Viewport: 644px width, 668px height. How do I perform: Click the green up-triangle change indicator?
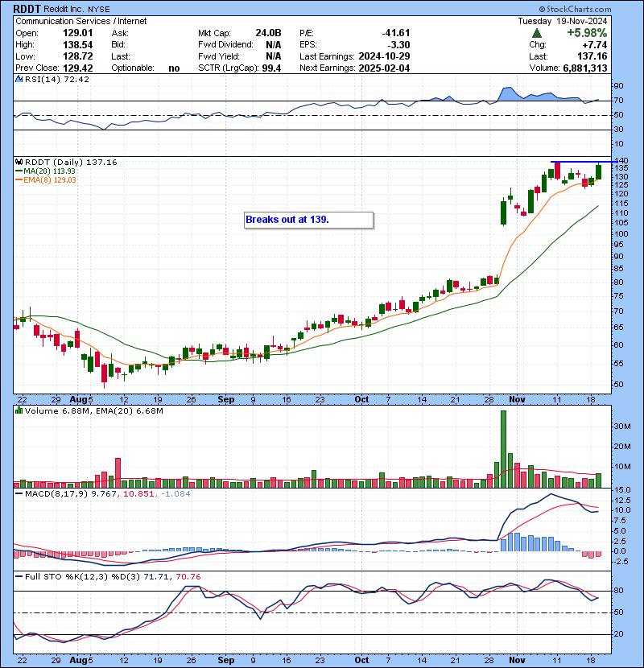click(x=537, y=33)
